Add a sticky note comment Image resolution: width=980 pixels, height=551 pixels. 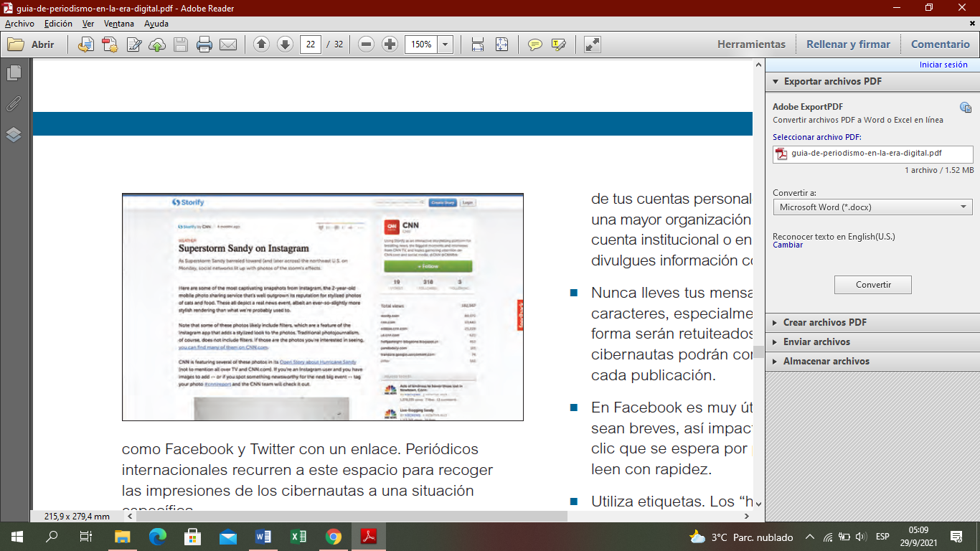pos(535,44)
